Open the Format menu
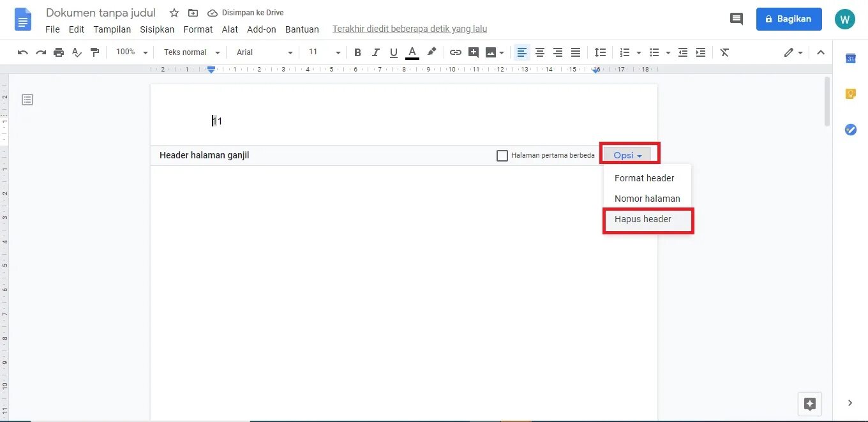The width and height of the screenshot is (868, 422). [x=198, y=29]
